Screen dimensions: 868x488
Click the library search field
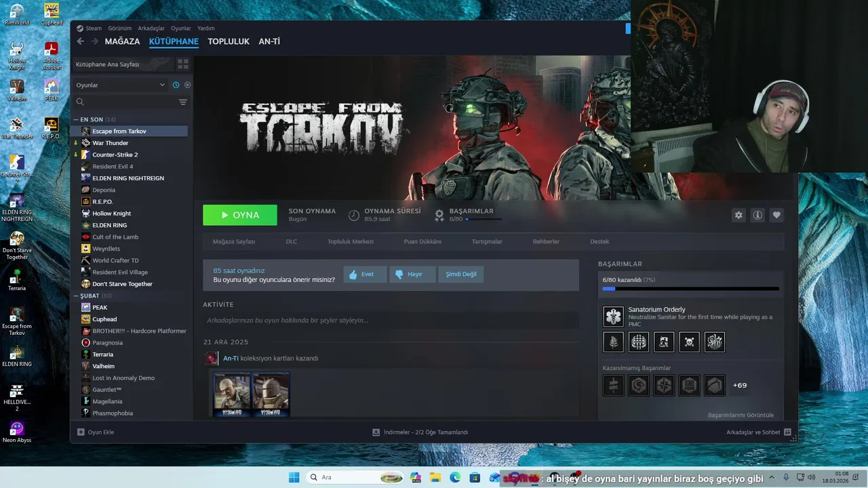click(125, 102)
